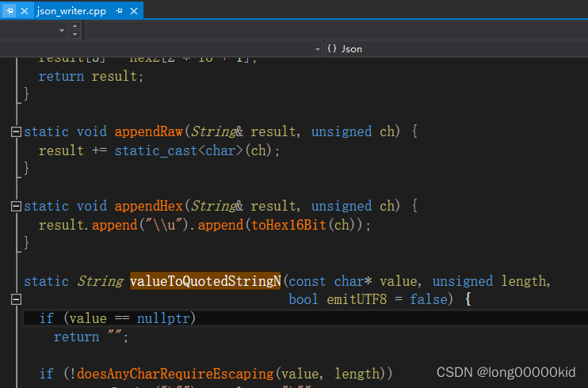Image resolution: width=588 pixels, height=388 pixels.
Task: Click 'return result;' line
Action: click(x=91, y=76)
